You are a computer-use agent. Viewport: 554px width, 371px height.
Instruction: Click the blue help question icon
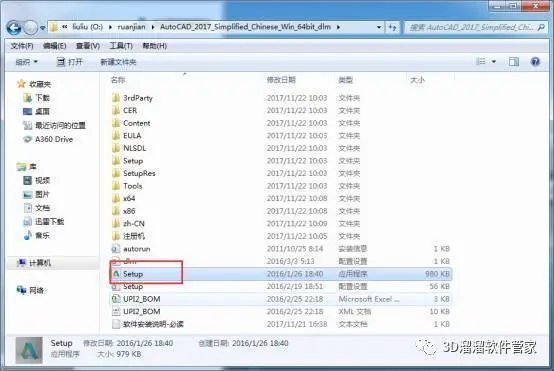pos(535,62)
